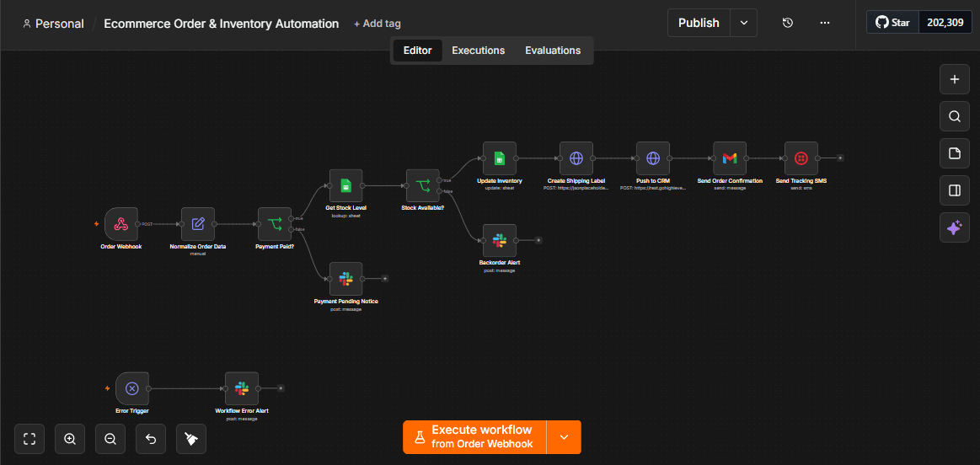
Task: Open the Workflow Error Alert Slack node
Action: (x=242, y=388)
